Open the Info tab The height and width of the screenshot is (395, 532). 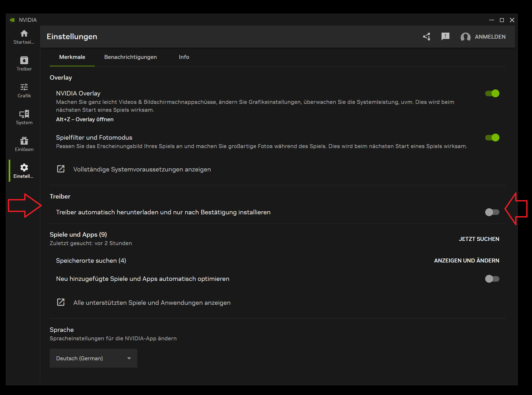coord(184,57)
